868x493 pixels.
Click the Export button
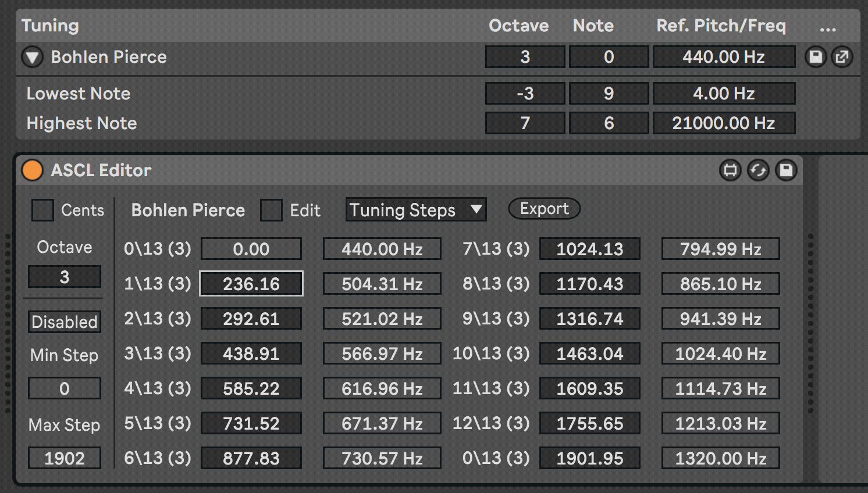(x=544, y=209)
